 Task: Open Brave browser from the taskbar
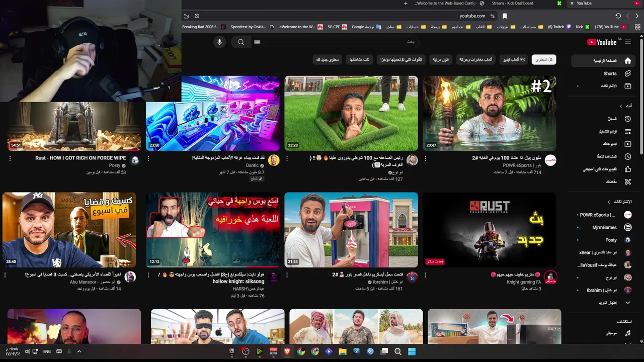click(x=287, y=351)
